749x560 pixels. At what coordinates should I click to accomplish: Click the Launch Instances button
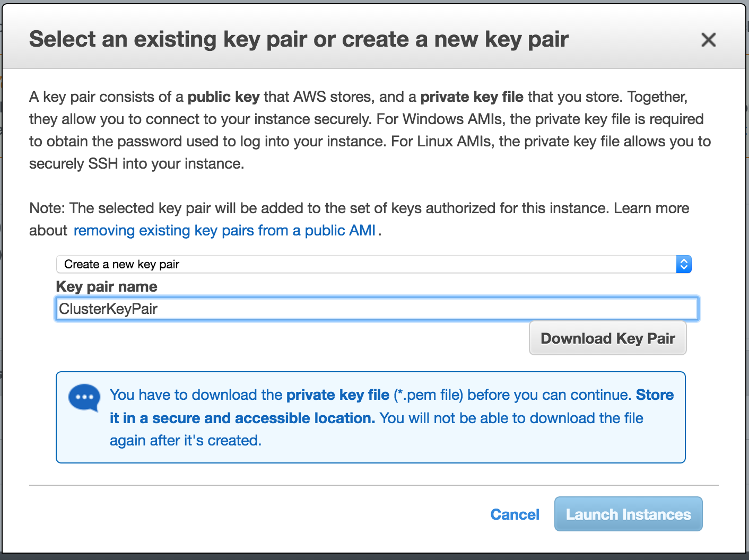point(629,514)
